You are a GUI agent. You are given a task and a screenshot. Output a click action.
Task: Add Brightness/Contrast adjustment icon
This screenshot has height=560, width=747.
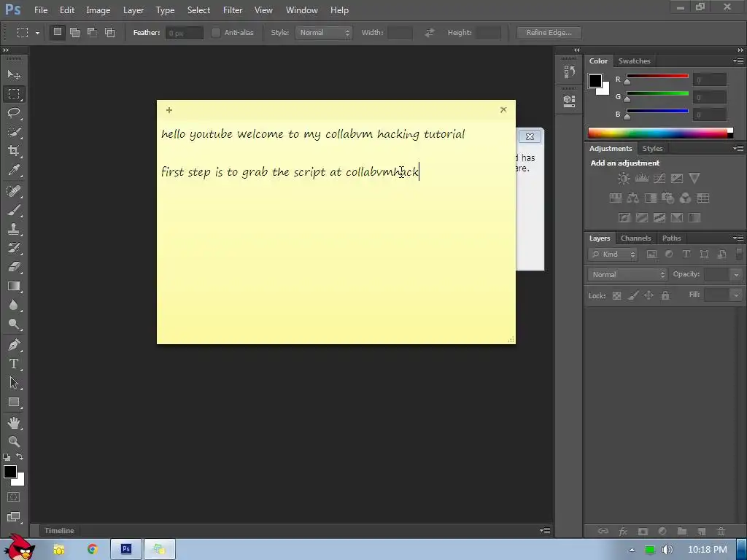(624, 179)
